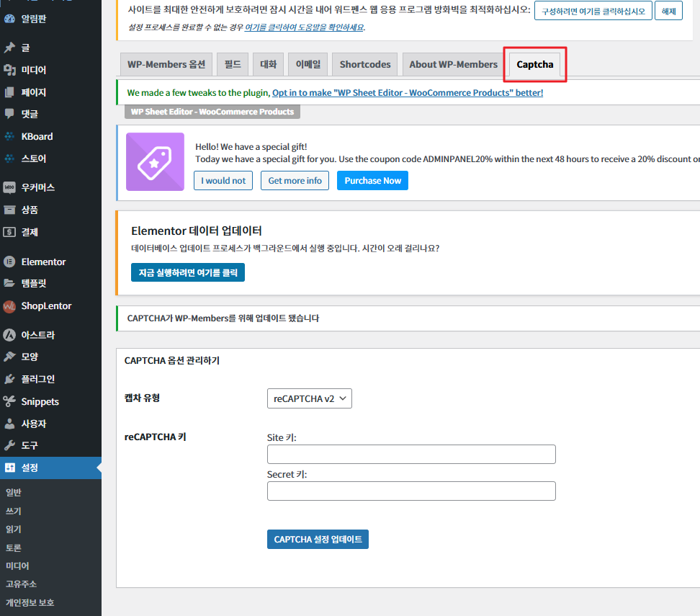The image size is (700, 616).
Task: Click the 댓글 comments bubble icon
Action: [x=9, y=114]
